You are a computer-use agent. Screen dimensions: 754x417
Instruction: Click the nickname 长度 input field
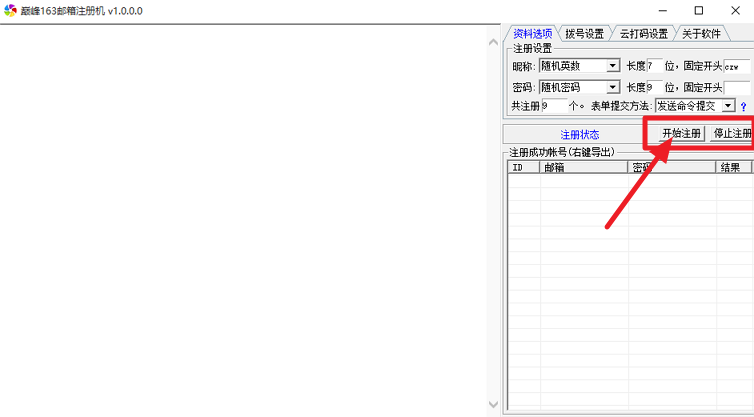[x=654, y=66]
